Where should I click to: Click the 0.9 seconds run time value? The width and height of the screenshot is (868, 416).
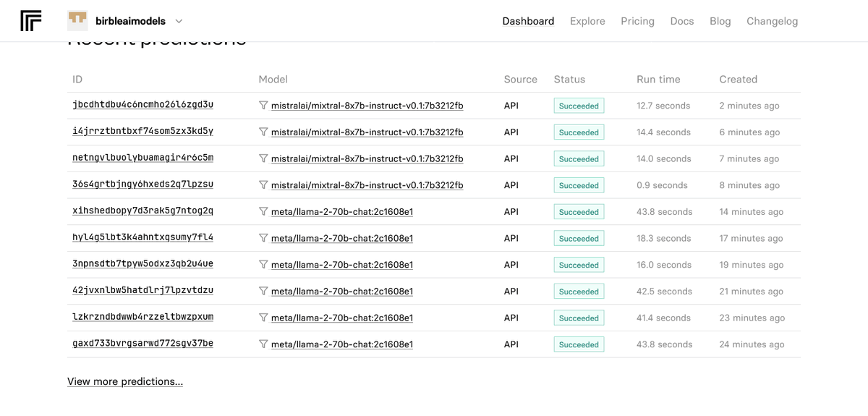(662, 185)
